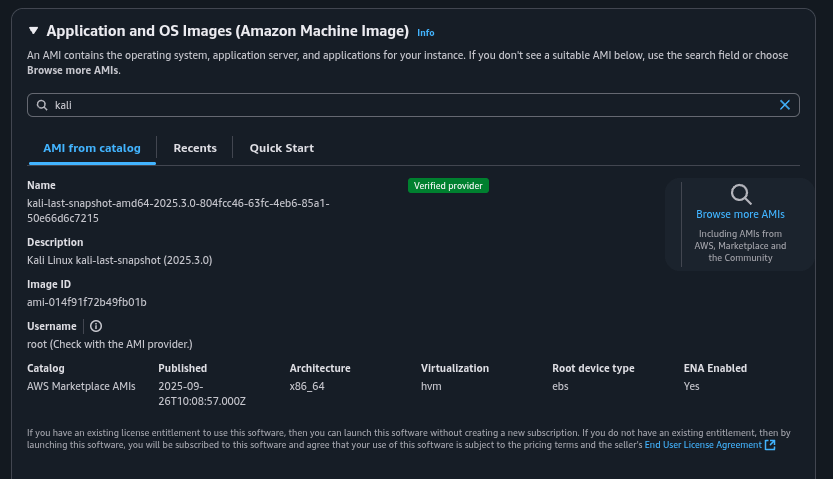Open the Recents tab

click(195, 148)
